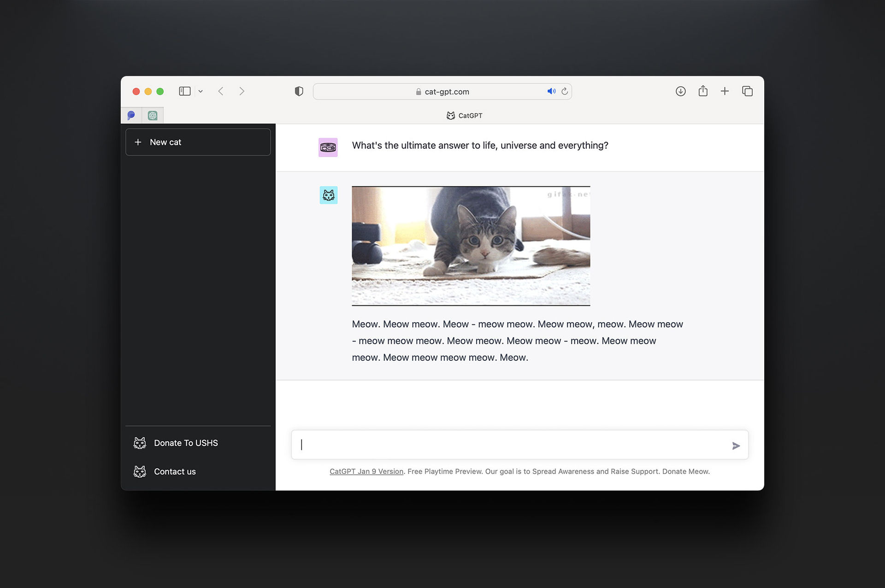Open the privacy report shield icon
Image resolution: width=885 pixels, height=588 pixels.
[x=299, y=91]
